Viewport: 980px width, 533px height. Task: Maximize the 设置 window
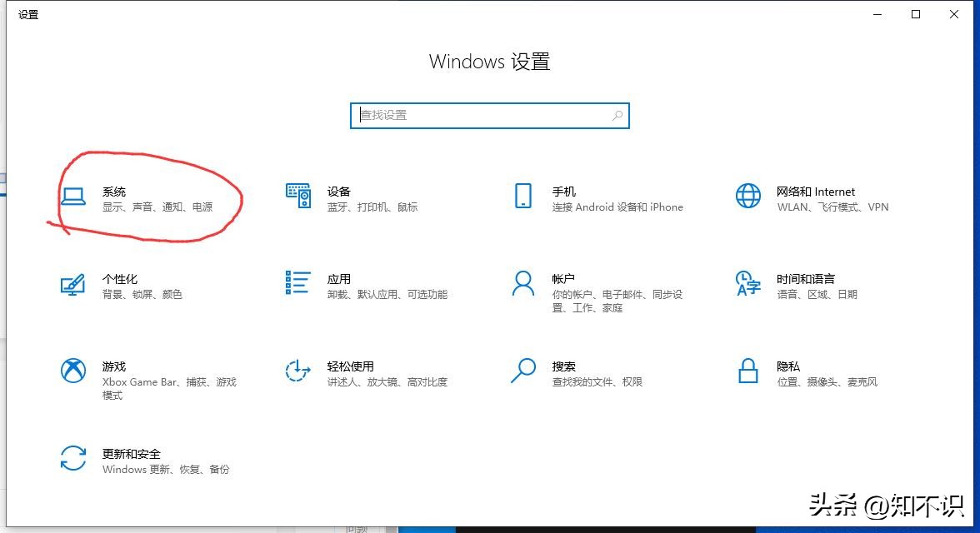pos(916,14)
